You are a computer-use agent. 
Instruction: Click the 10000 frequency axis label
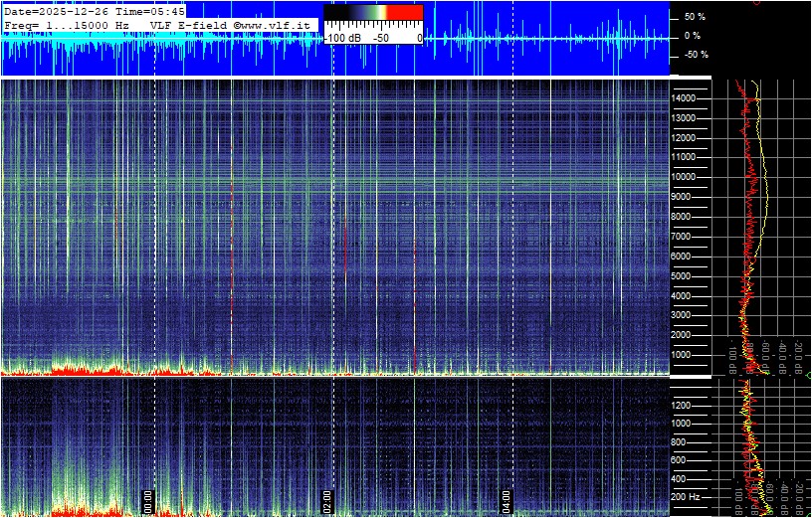pyautogui.click(x=684, y=177)
